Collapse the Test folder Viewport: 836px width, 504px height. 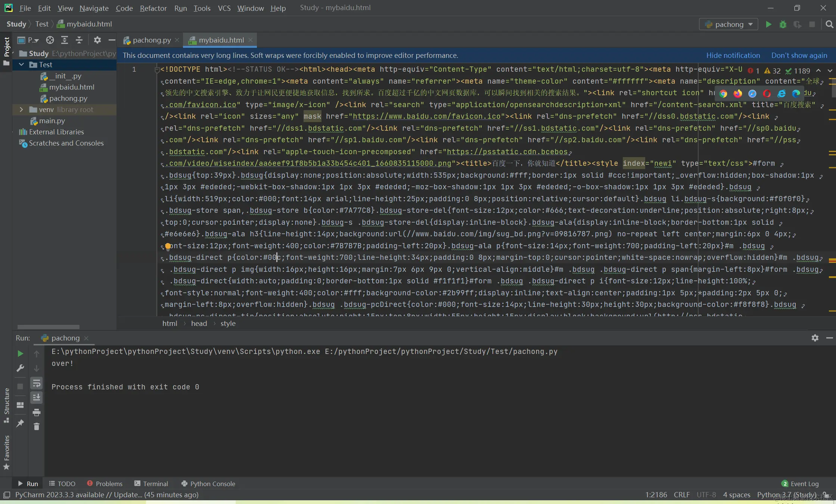(x=21, y=65)
